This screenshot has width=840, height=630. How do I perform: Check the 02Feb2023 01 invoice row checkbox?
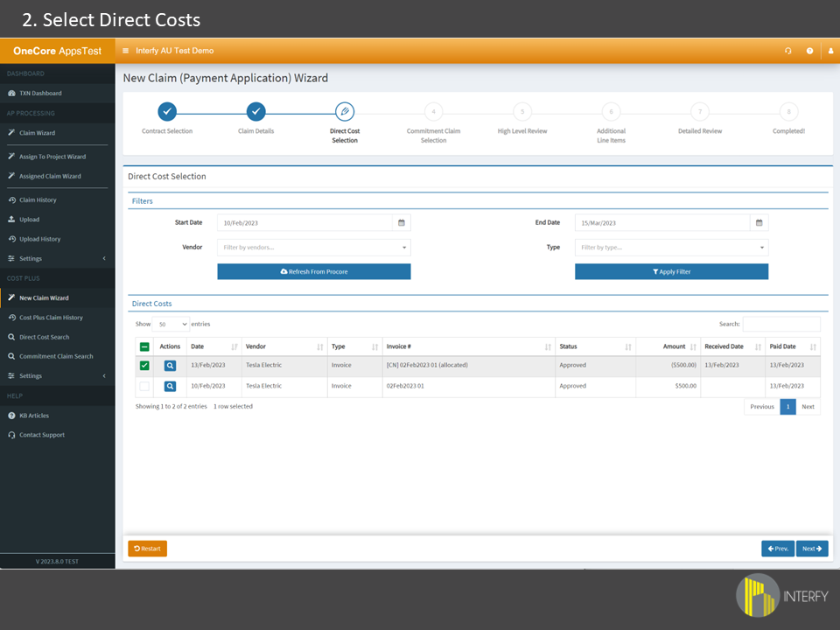(144, 386)
